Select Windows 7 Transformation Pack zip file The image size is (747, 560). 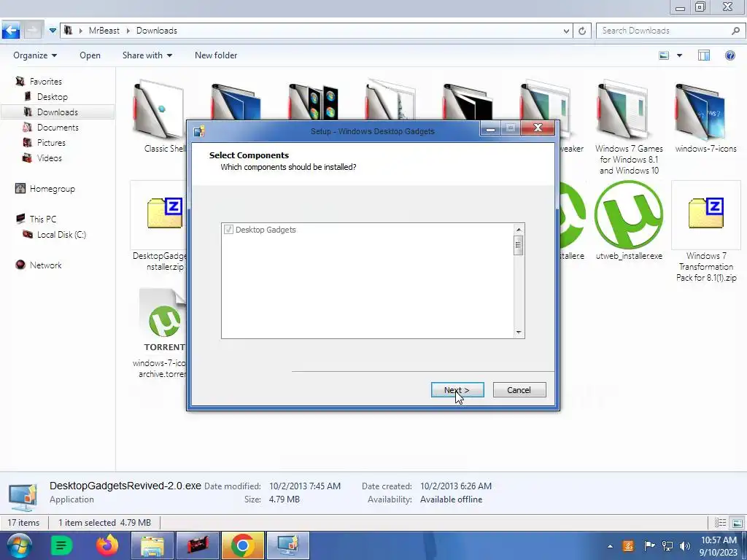click(x=706, y=232)
